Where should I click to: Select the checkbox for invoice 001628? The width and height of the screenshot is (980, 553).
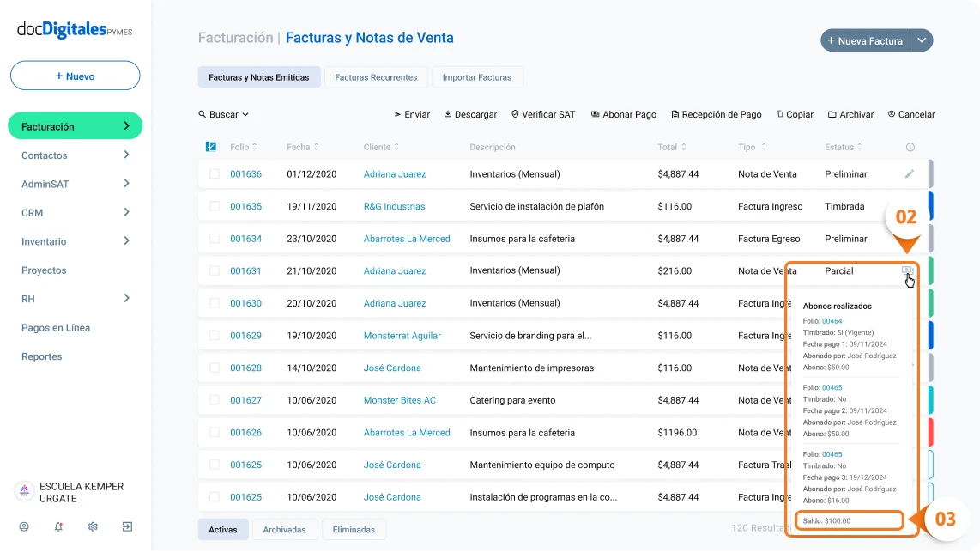215,368
